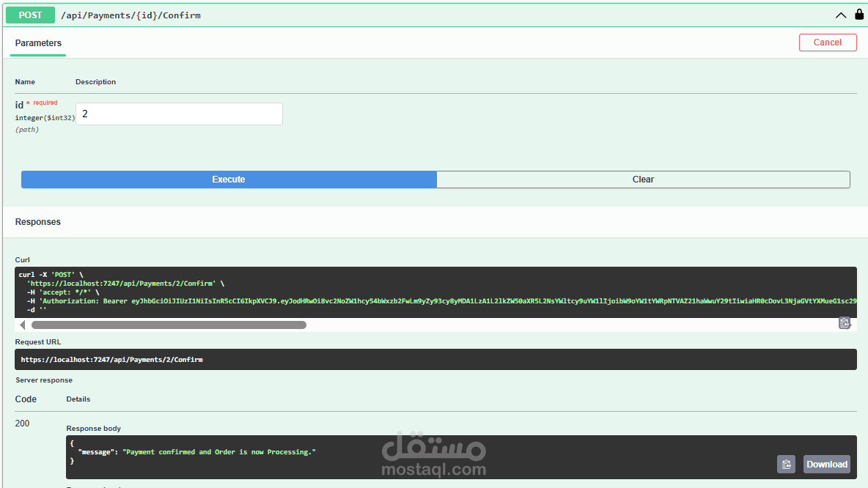Click the Name column header

pos(25,82)
